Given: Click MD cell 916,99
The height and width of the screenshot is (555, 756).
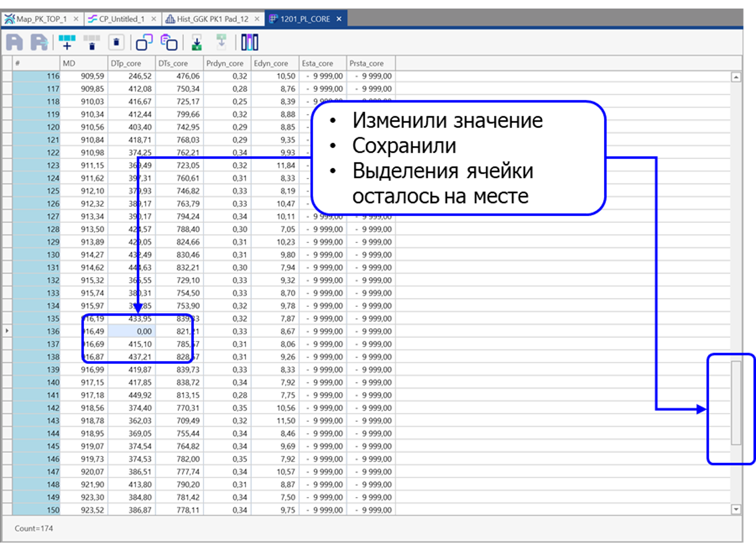Looking at the screenshot, I should pos(84,369).
